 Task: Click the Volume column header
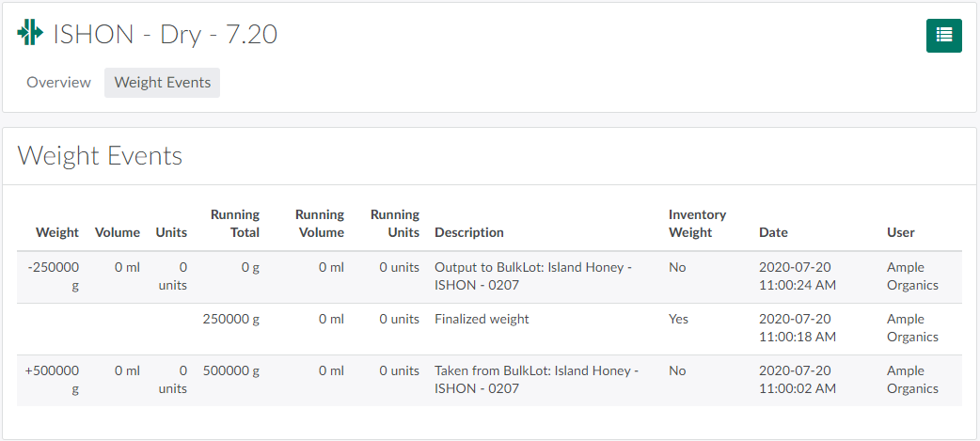click(118, 232)
